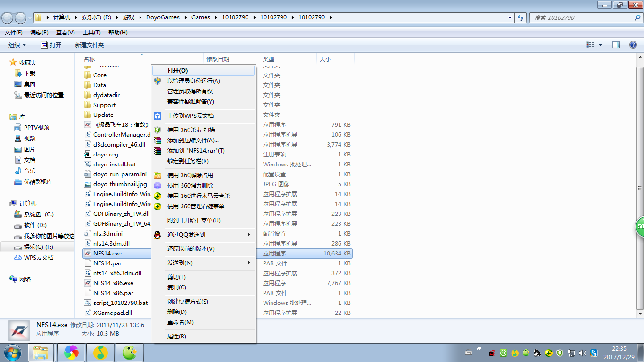644x362 pixels.
Task: Click the WPS cloud icon for 上传到WPS云文档
Action: click(157, 115)
